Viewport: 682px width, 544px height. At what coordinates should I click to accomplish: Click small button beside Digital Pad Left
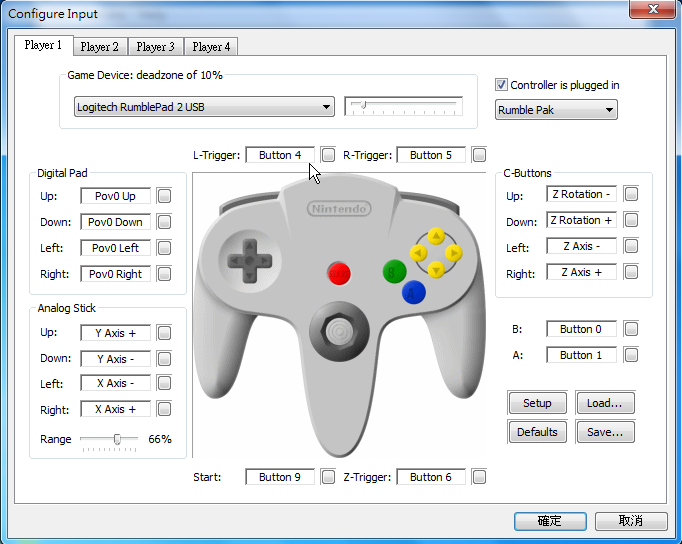point(164,248)
